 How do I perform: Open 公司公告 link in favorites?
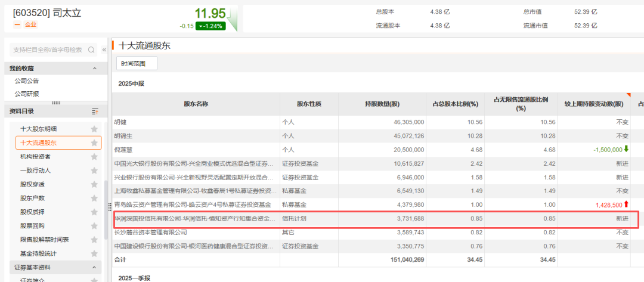[27, 81]
